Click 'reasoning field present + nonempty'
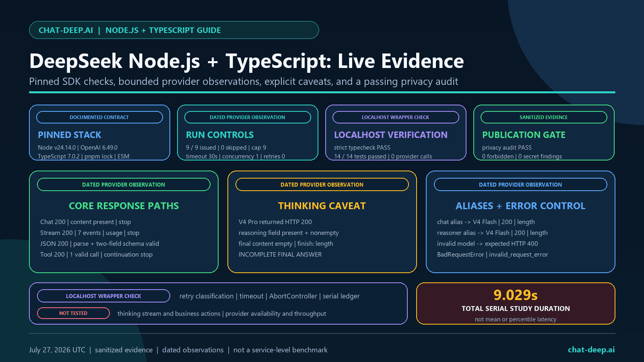The height and width of the screenshot is (362, 644). (x=289, y=233)
